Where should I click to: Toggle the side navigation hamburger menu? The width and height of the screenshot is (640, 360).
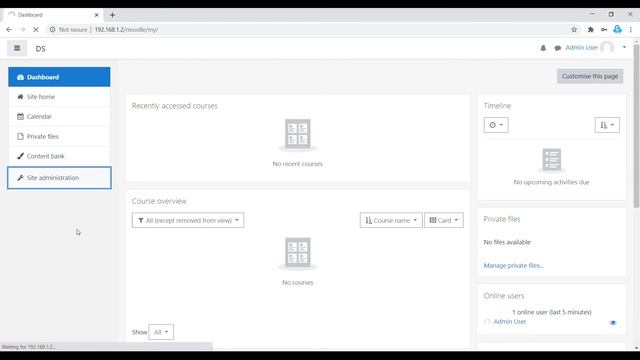pyautogui.click(x=17, y=48)
